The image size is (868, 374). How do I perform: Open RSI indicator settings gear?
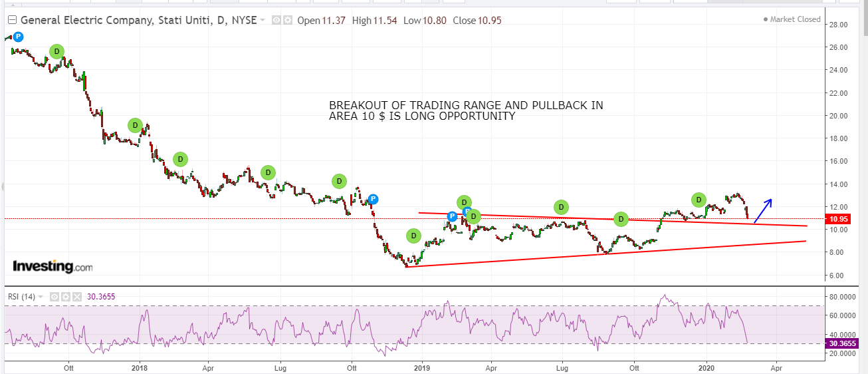(65, 297)
